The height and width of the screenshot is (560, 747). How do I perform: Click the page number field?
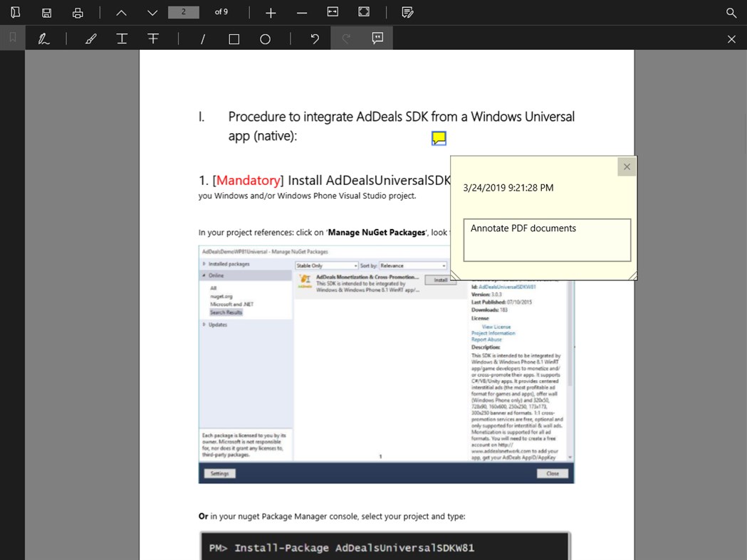click(184, 12)
